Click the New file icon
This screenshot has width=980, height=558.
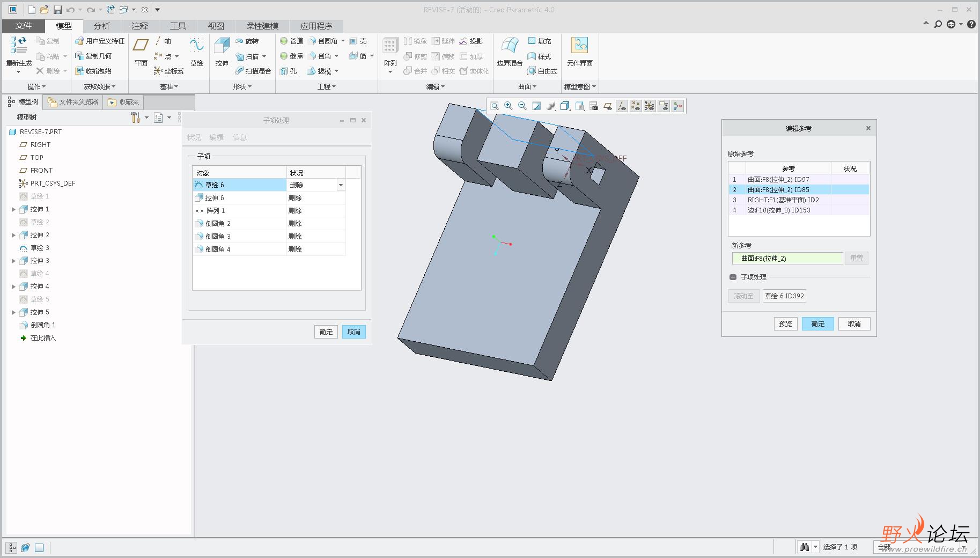tap(32, 10)
